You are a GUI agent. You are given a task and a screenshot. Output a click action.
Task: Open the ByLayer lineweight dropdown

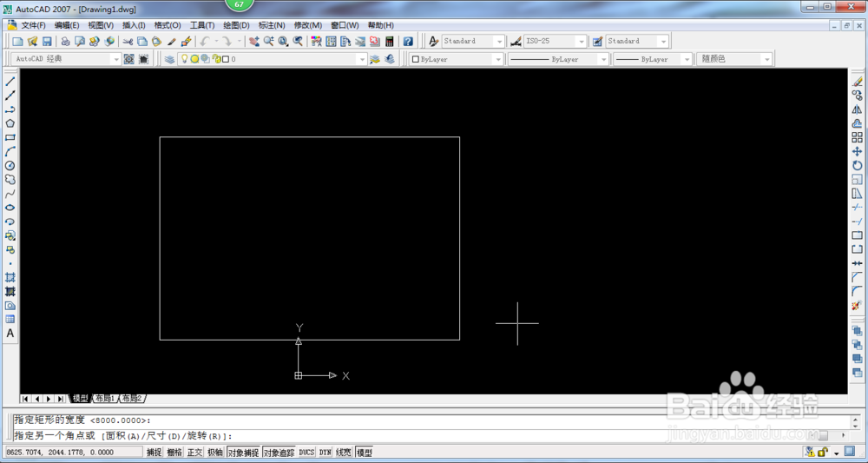(687, 59)
